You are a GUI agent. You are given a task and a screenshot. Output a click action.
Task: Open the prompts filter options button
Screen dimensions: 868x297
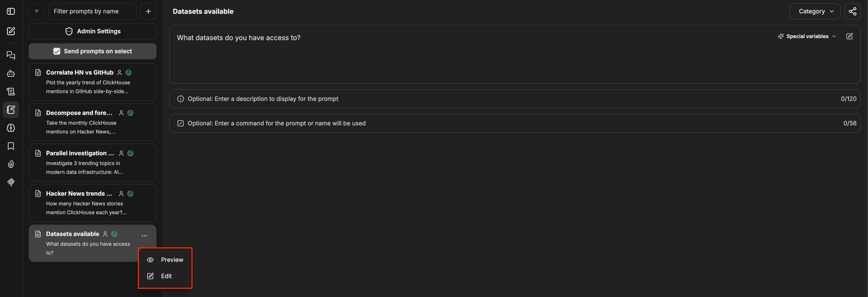tap(37, 12)
